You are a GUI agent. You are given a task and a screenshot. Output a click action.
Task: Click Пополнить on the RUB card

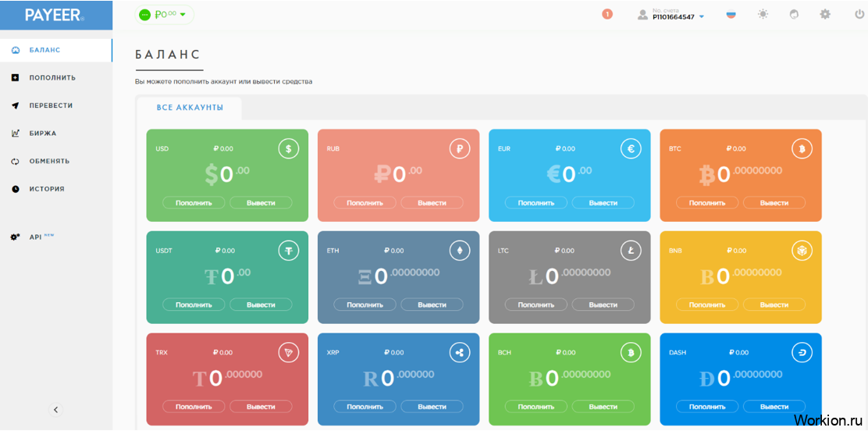pos(365,203)
